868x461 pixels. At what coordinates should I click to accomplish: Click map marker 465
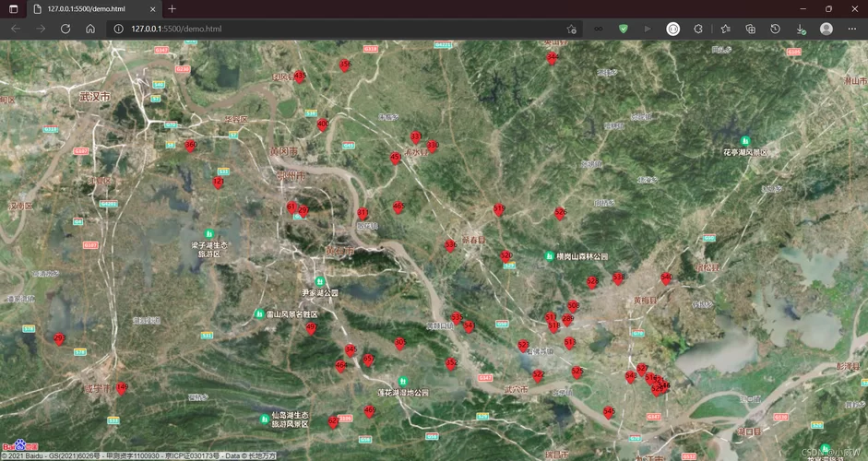(x=398, y=207)
